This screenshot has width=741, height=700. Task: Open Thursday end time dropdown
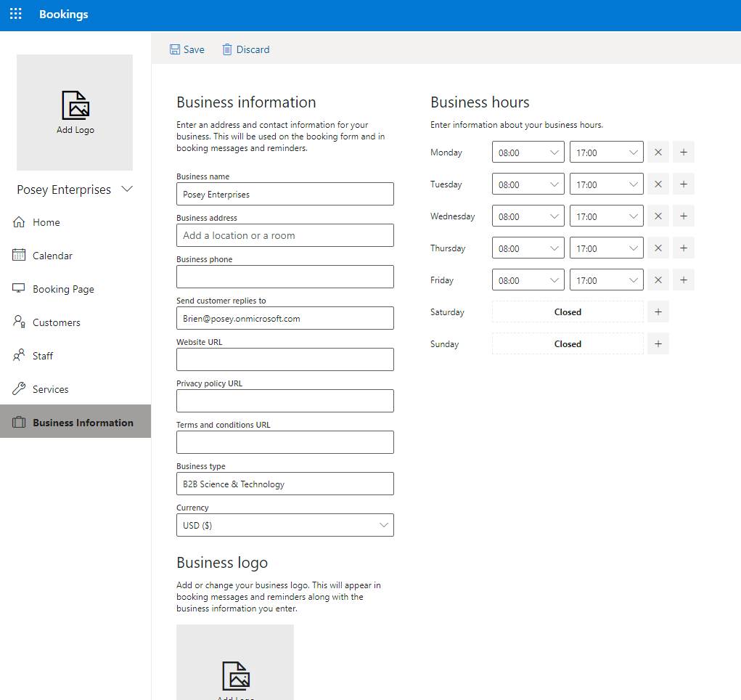point(606,248)
